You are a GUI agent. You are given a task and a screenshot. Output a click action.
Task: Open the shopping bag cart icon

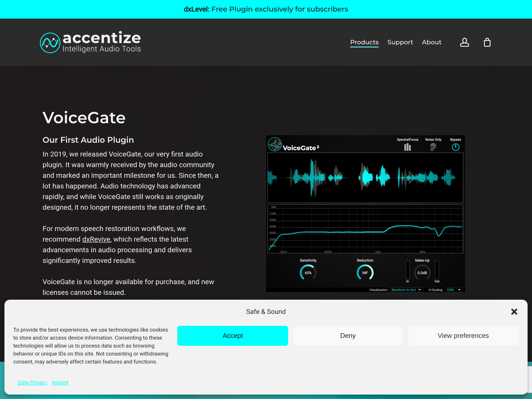[487, 42]
